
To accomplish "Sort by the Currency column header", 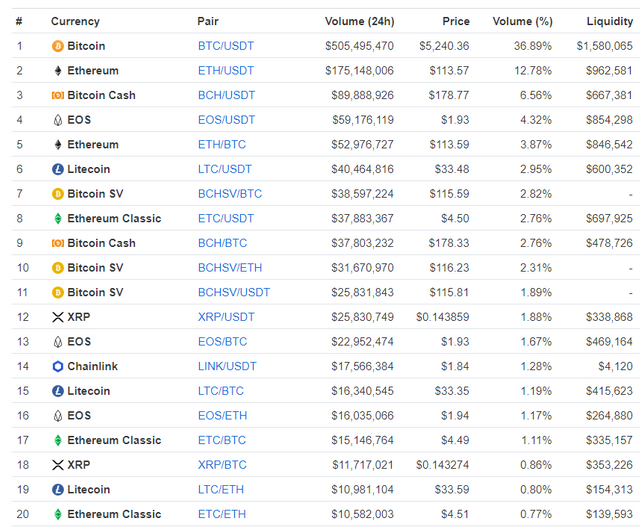I will [75, 21].
